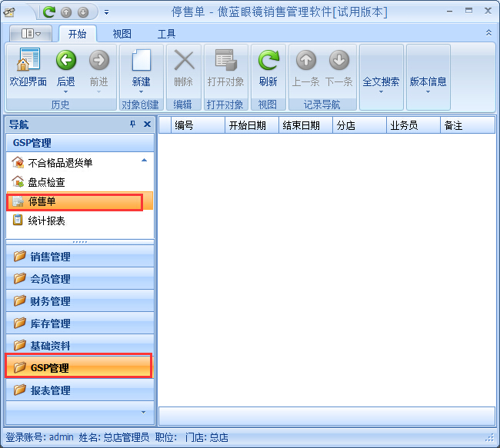This screenshot has width=500, height=448.
Task: Click the row selector header cell in grid
Action: [165, 125]
